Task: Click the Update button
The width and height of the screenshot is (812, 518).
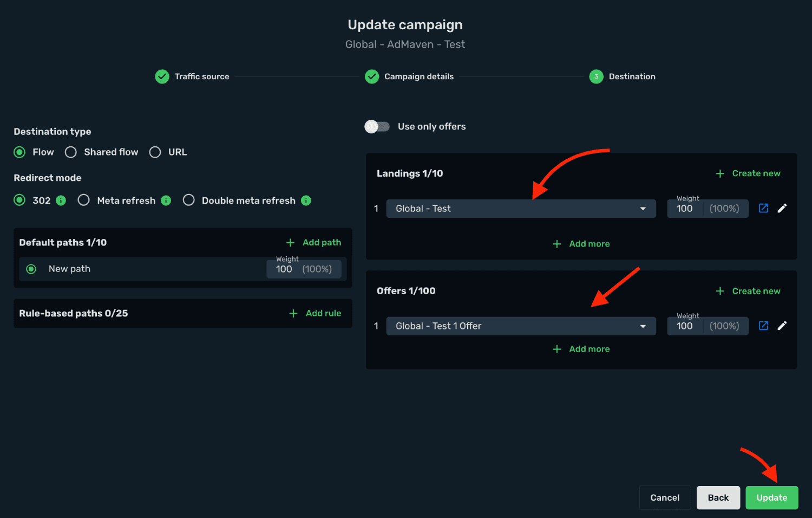Action: (x=772, y=497)
